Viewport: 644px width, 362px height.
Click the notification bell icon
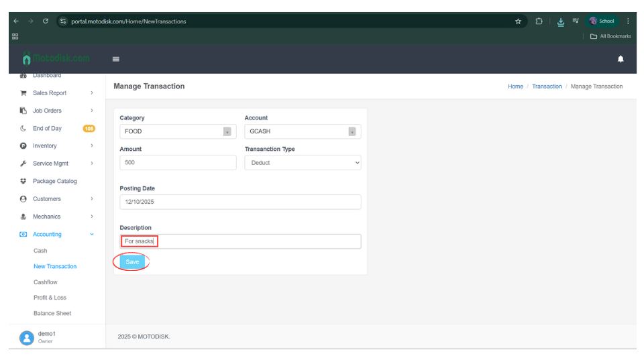[x=620, y=59]
